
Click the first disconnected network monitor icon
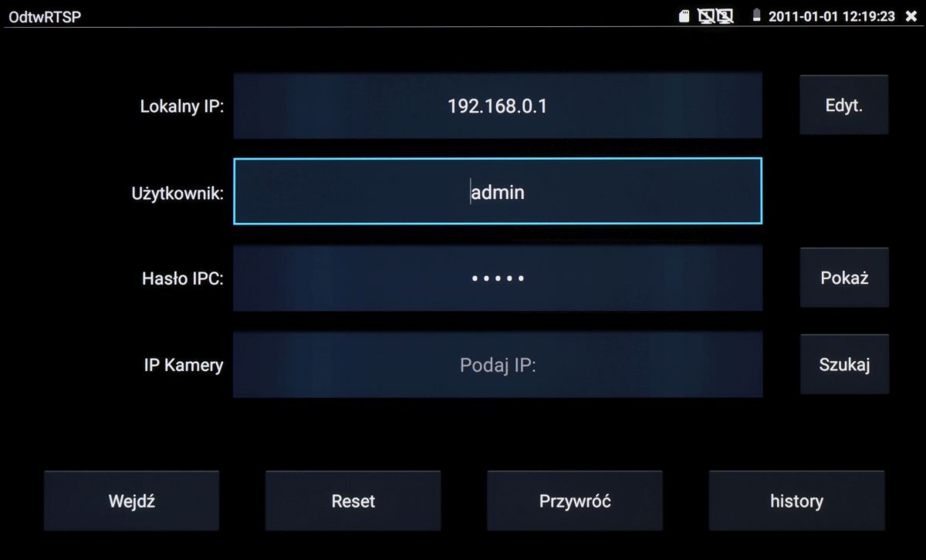(706, 16)
